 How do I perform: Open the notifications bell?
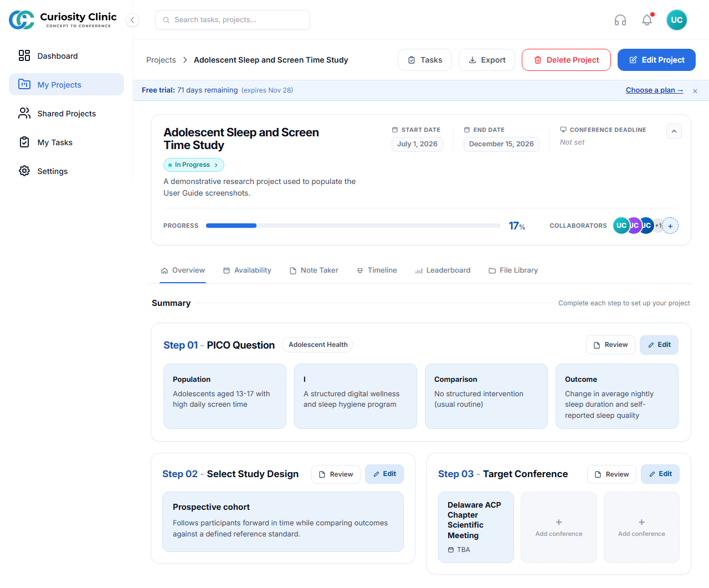(x=647, y=20)
